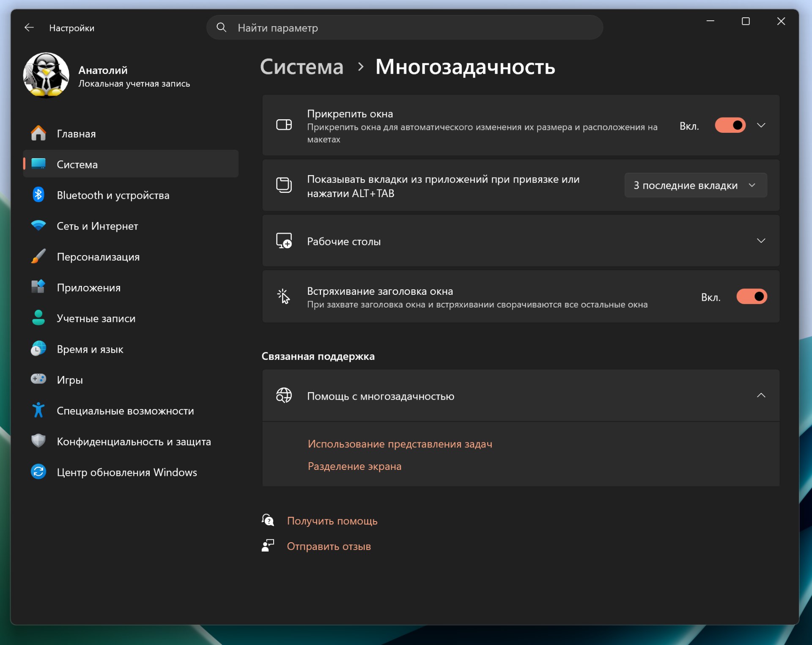Click the privacy shield icon
The width and height of the screenshot is (812, 645).
(38, 441)
